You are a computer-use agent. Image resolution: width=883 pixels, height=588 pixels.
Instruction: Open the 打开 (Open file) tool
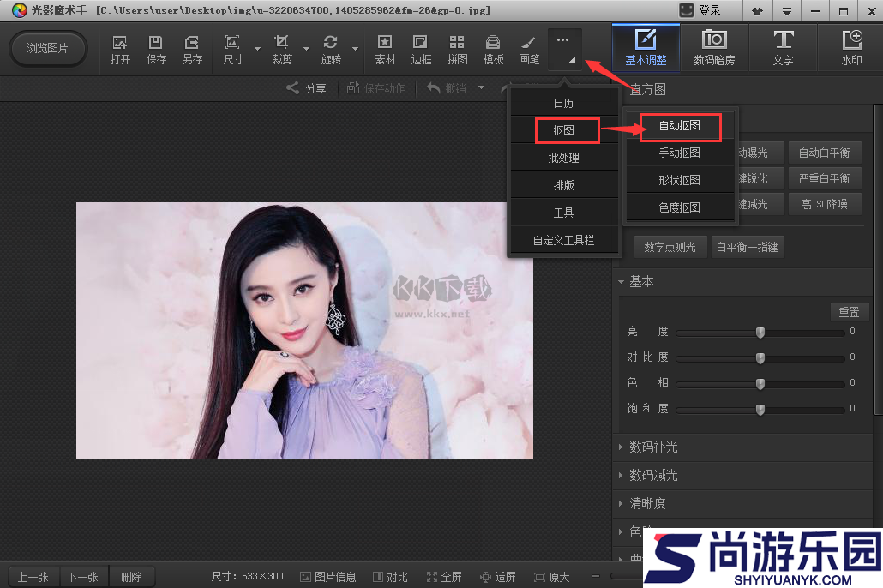pyautogui.click(x=120, y=50)
